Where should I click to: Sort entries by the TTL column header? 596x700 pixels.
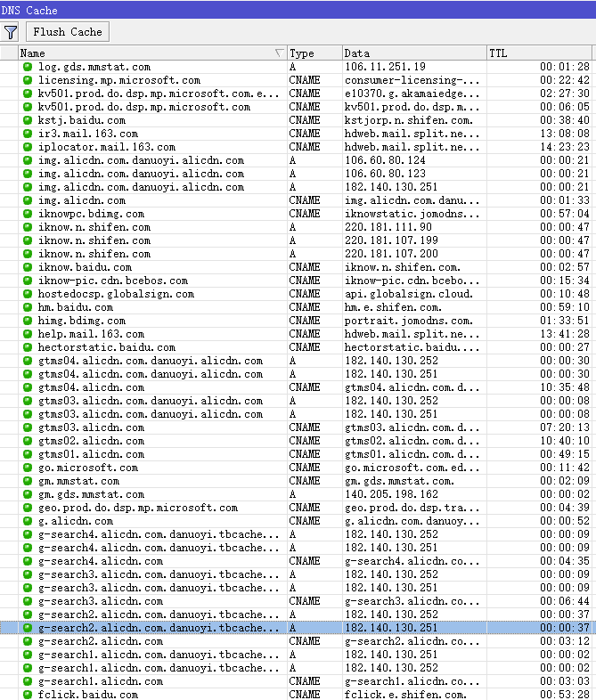[x=539, y=53]
